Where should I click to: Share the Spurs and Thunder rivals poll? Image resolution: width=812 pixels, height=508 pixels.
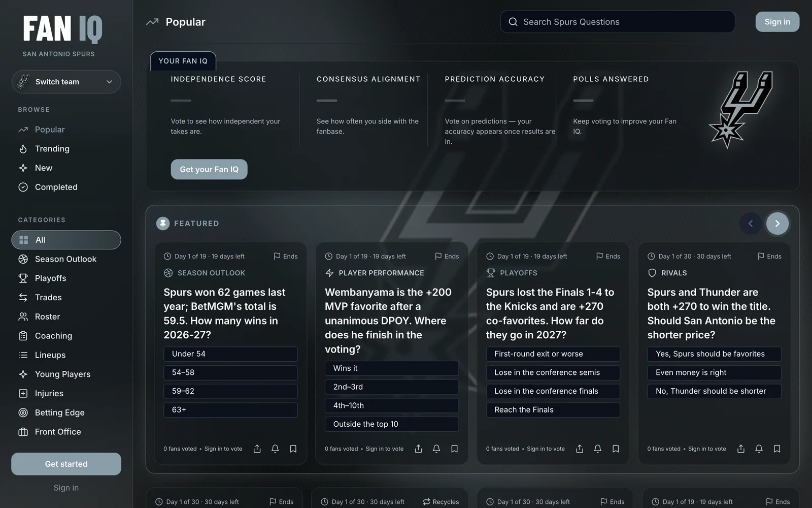point(741,449)
